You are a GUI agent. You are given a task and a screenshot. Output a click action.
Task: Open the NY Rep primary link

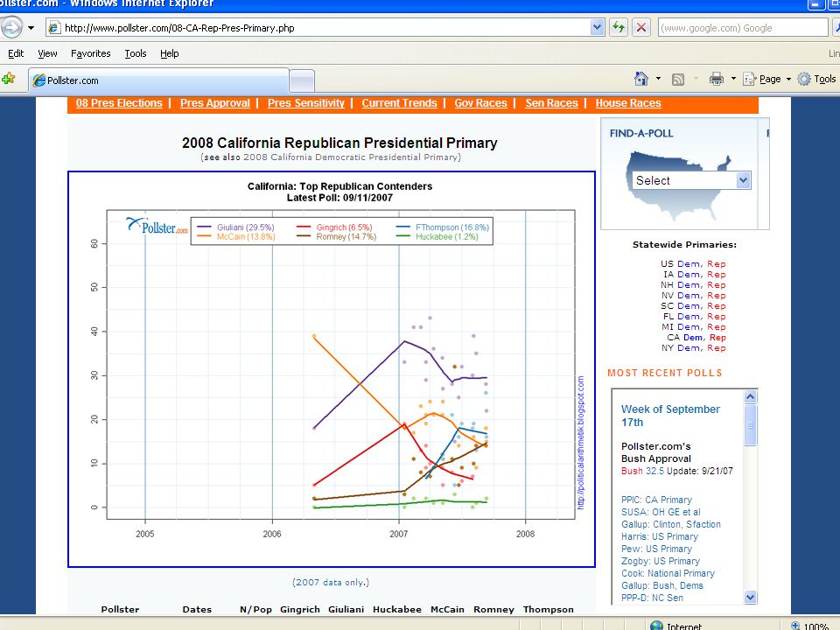click(x=717, y=348)
